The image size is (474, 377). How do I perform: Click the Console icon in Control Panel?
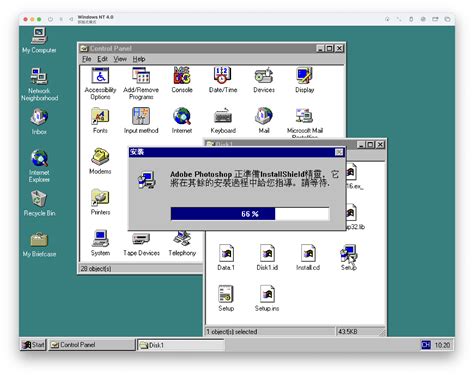[182, 80]
